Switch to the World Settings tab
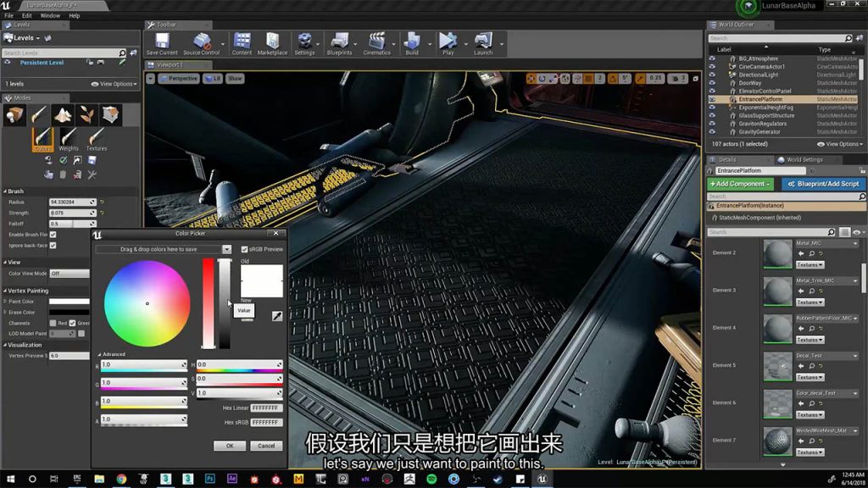Image resolution: width=868 pixels, height=488 pixels. tap(804, 159)
